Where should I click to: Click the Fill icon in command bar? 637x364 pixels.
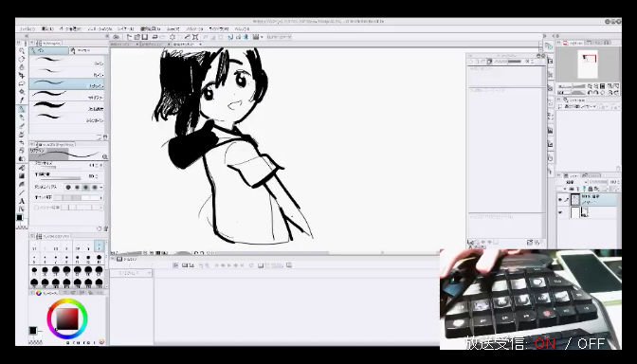click(188, 37)
